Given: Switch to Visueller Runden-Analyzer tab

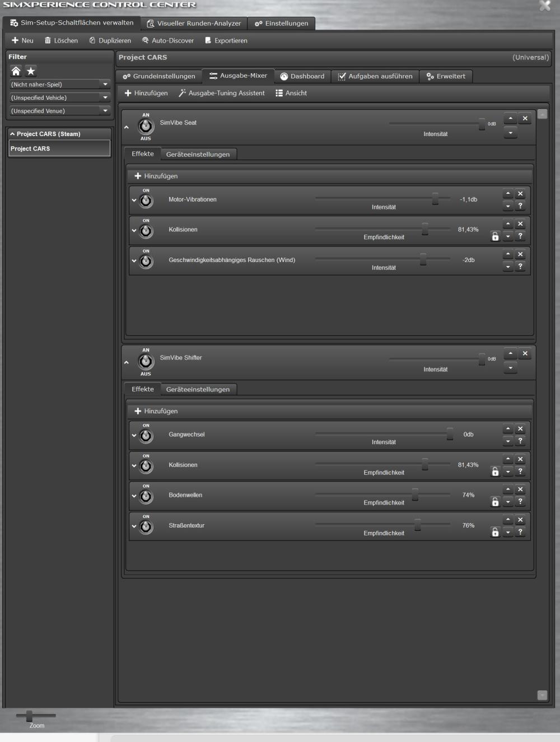Looking at the screenshot, I should (x=194, y=24).
